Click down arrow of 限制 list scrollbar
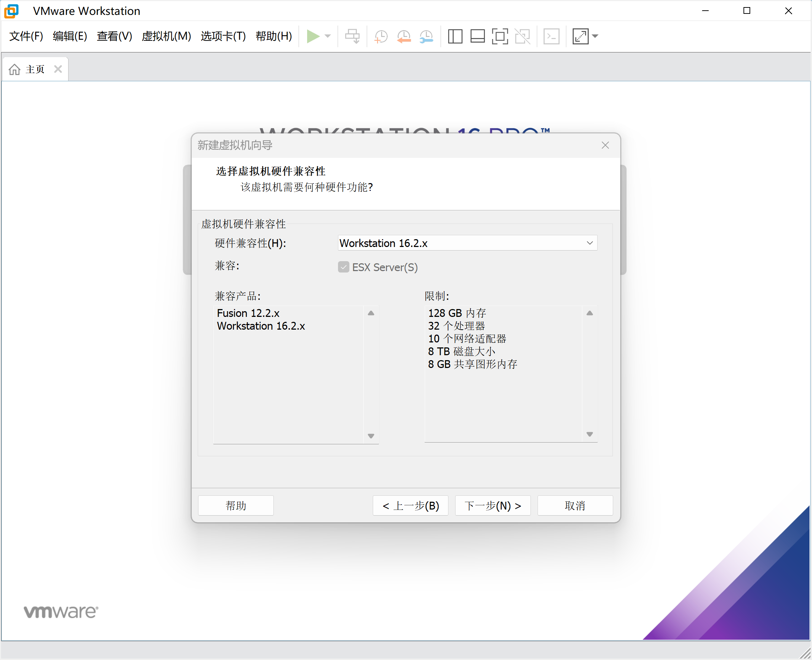Screen dimensions: 812x660 [589, 434]
